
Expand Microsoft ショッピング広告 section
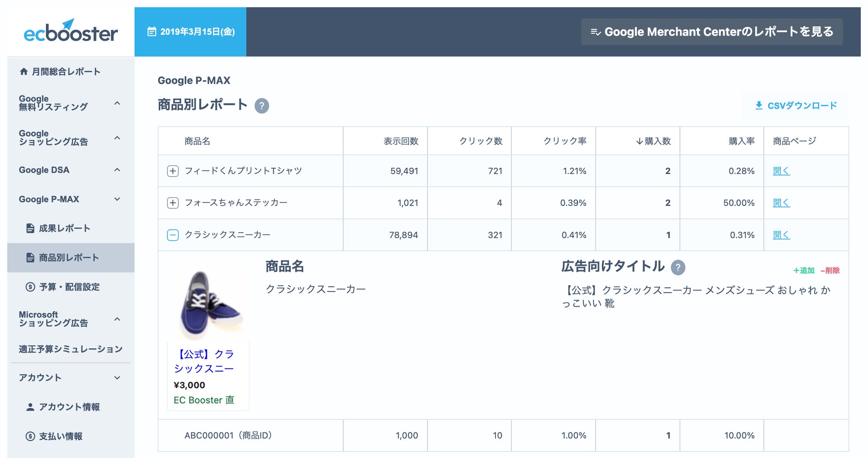tap(117, 319)
